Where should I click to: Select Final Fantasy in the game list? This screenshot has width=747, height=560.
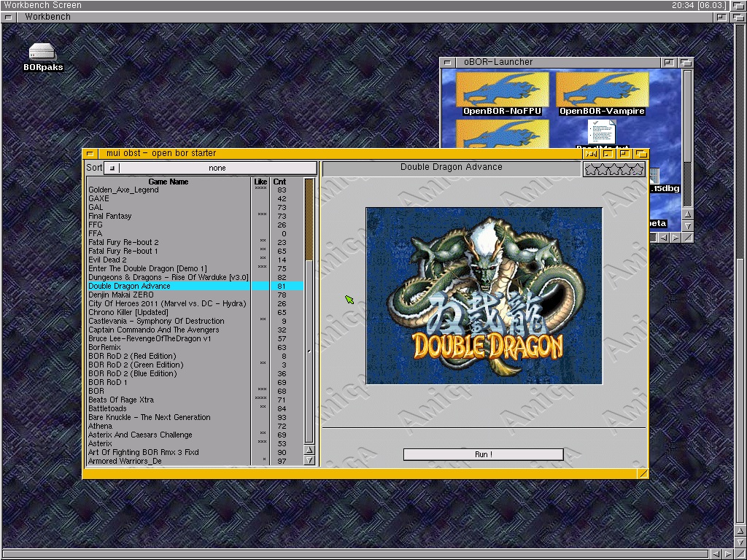110,216
